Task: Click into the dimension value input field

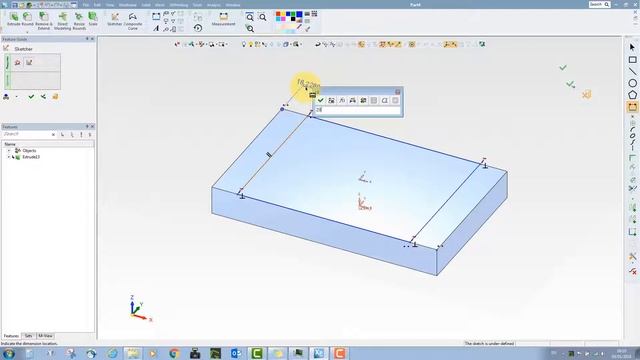Action: coord(358,110)
